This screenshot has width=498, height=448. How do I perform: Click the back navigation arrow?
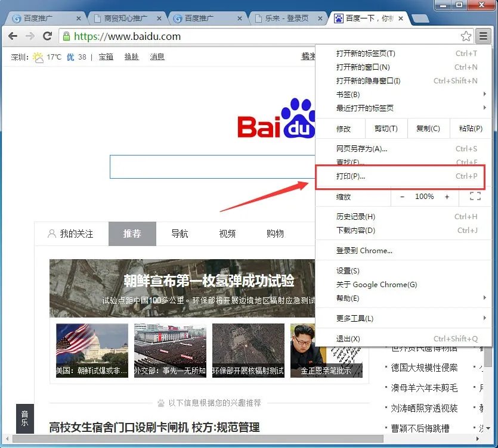point(13,36)
